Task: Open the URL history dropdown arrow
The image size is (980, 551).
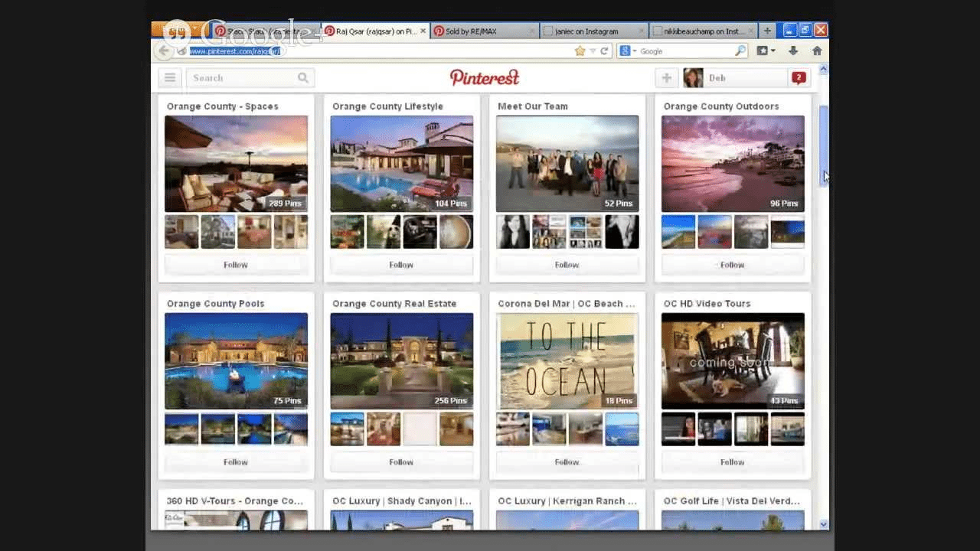Action: point(592,51)
